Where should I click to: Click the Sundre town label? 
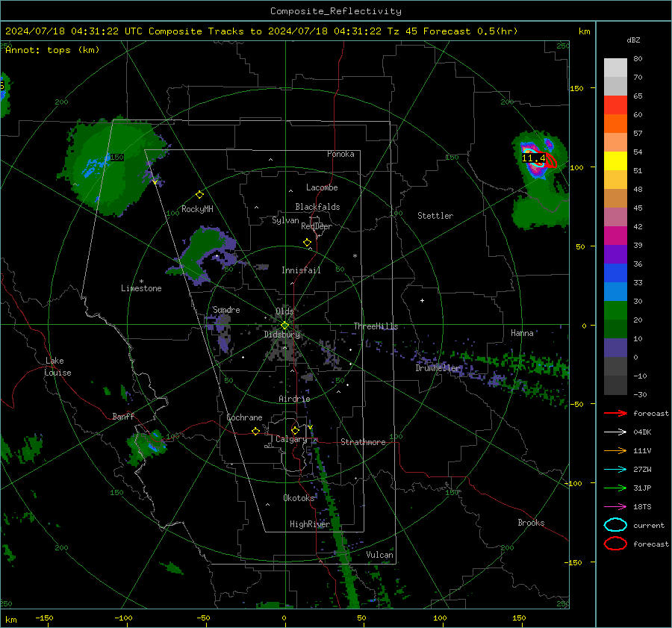[x=226, y=310]
